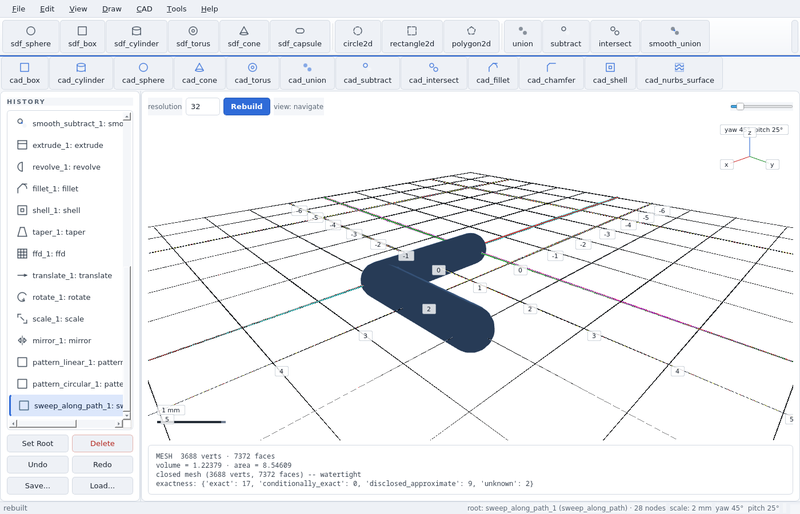Screen dimensions: 800x514
Task: Select rotate_1: rotate history item
Action: pos(66,297)
